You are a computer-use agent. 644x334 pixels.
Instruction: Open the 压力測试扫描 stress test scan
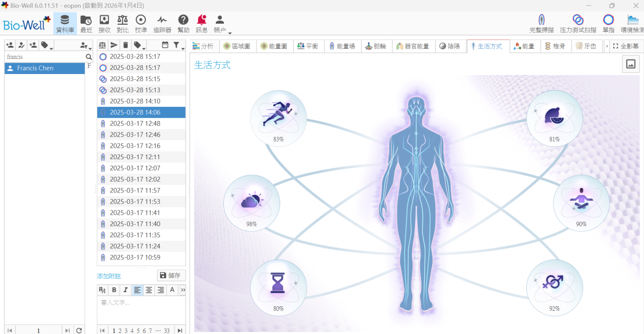click(578, 24)
